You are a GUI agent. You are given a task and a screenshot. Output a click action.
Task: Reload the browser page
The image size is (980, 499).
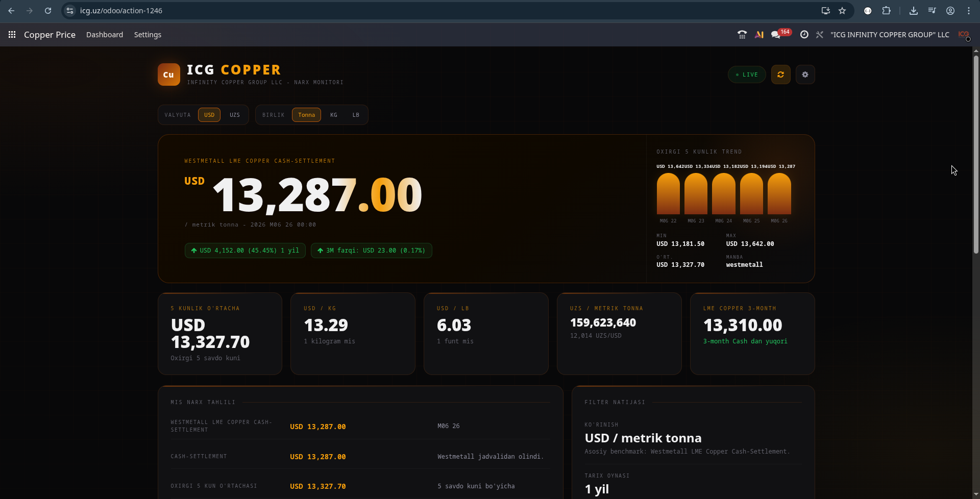click(x=48, y=11)
